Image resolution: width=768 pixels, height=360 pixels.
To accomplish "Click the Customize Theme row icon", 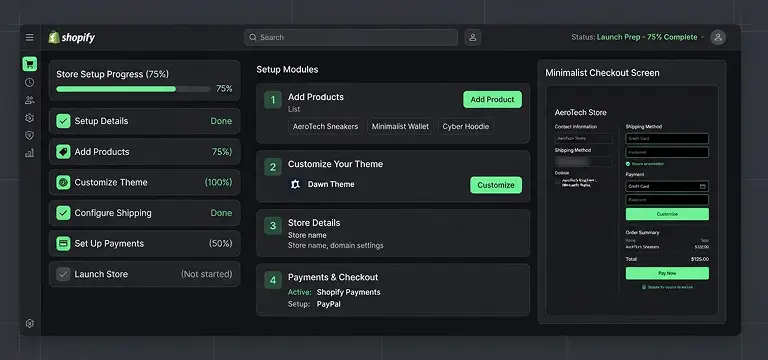I will click(x=63, y=182).
